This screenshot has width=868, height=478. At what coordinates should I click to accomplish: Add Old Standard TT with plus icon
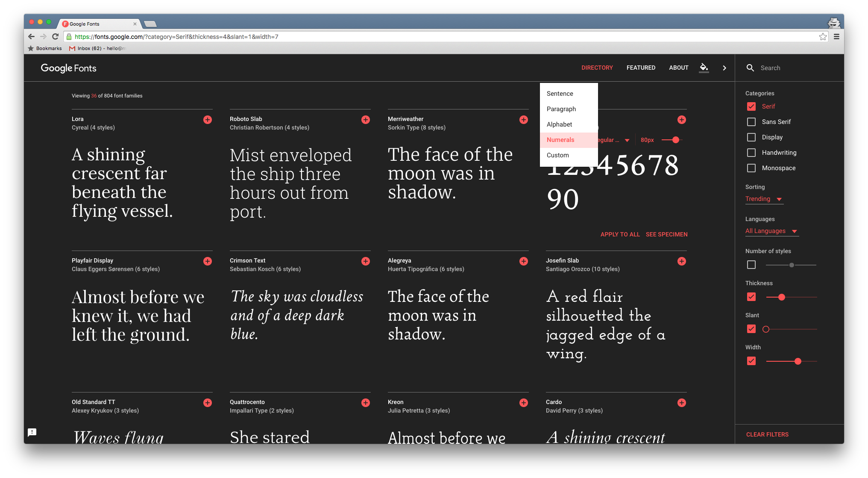click(208, 403)
